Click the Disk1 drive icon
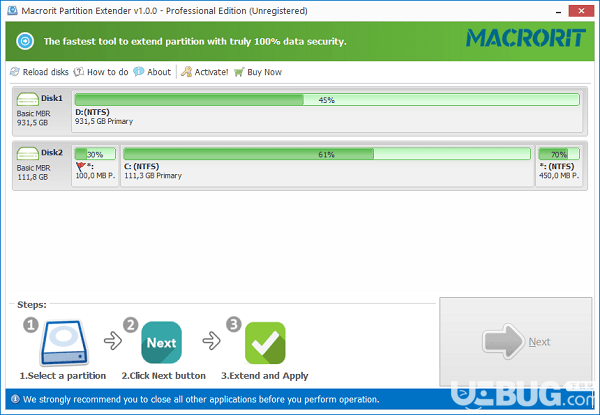Viewport: 600px width, 415px height. pyautogui.click(x=28, y=99)
